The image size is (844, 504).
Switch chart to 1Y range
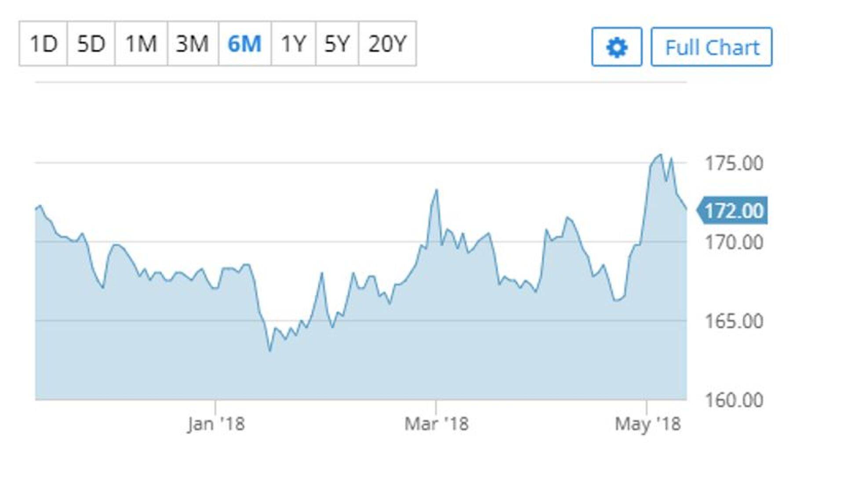coord(293,44)
